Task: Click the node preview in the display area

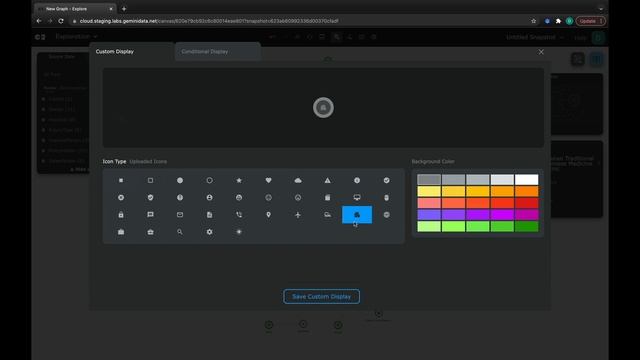Action: [x=323, y=107]
